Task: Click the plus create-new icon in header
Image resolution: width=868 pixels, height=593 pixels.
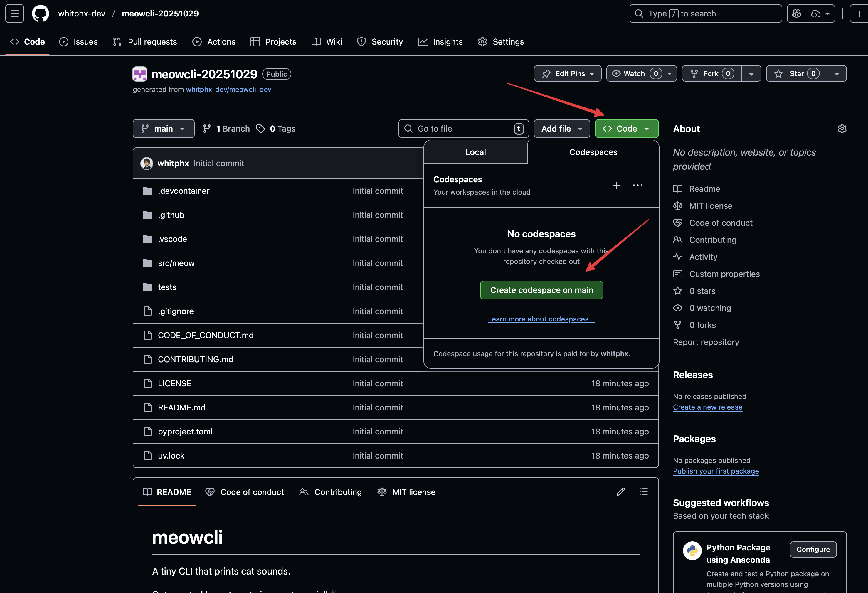Action: tap(859, 14)
